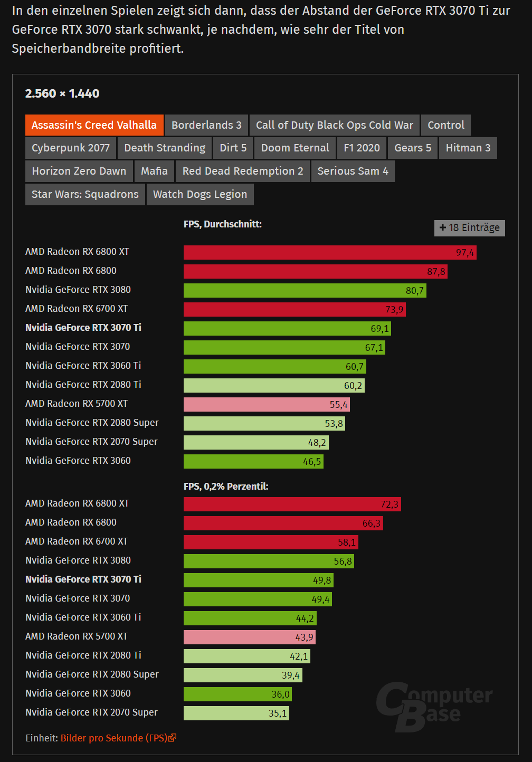Click the 43,9 percentile bar
Image resolution: width=532 pixels, height=762 pixels.
coord(250,637)
